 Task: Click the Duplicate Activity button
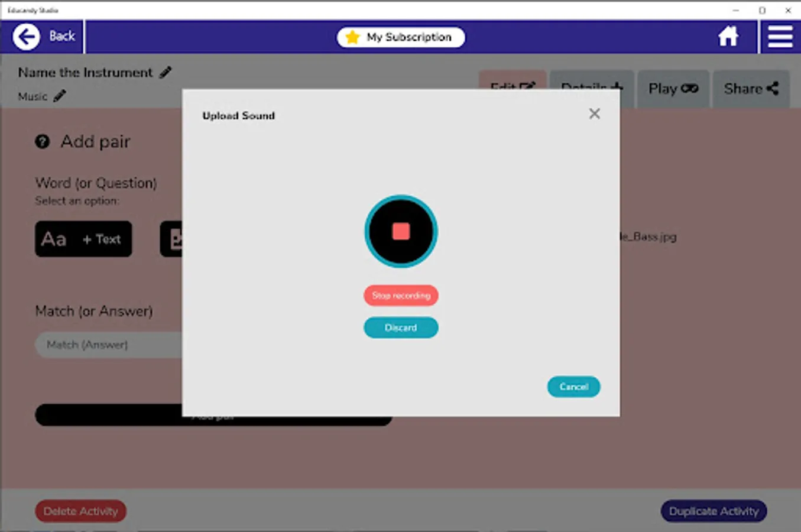click(714, 511)
